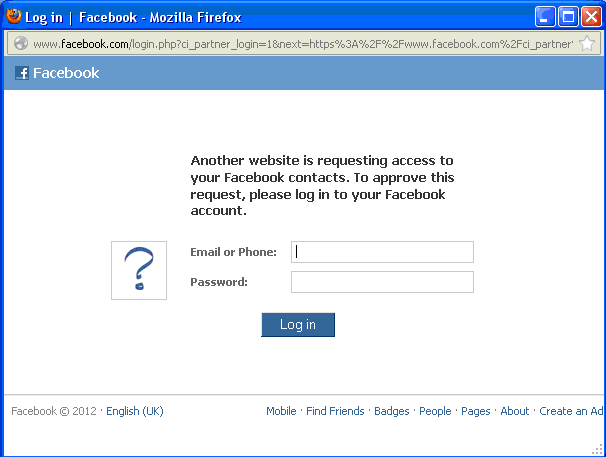Viewport: 606px width, 457px height.
Task: Maximize the Firefox window
Action: pos(568,17)
